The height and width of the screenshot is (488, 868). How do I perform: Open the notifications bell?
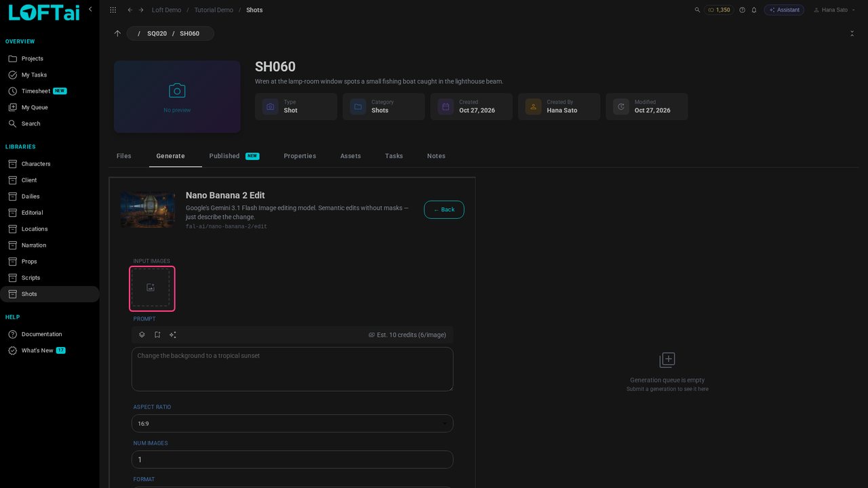click(x=753, y=10)
